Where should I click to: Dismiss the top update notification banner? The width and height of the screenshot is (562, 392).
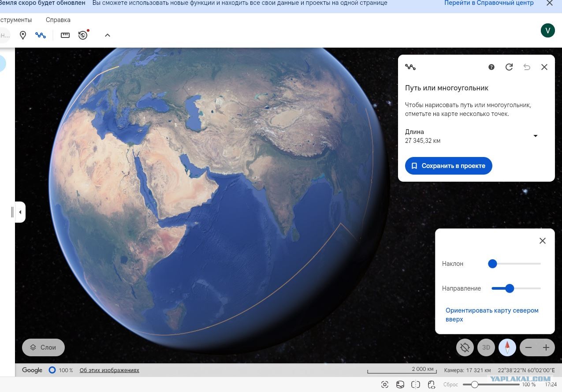pyautogui.click(x=549, y=3)
